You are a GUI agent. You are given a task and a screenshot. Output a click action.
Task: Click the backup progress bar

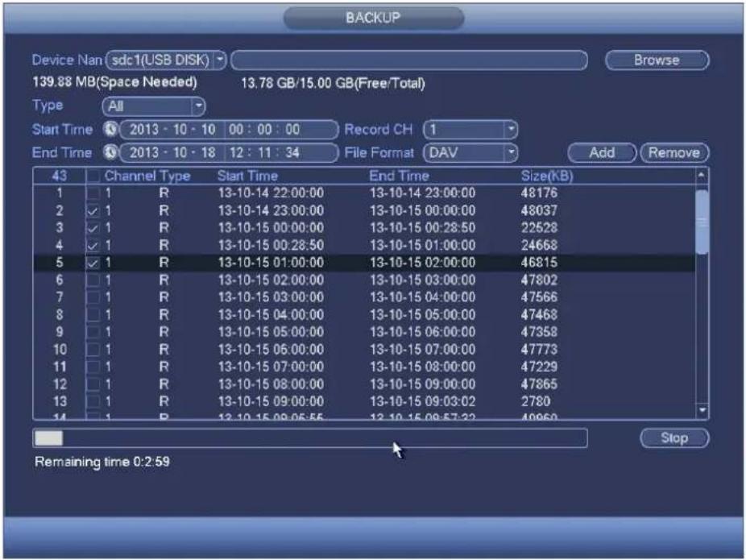(309, 438)
